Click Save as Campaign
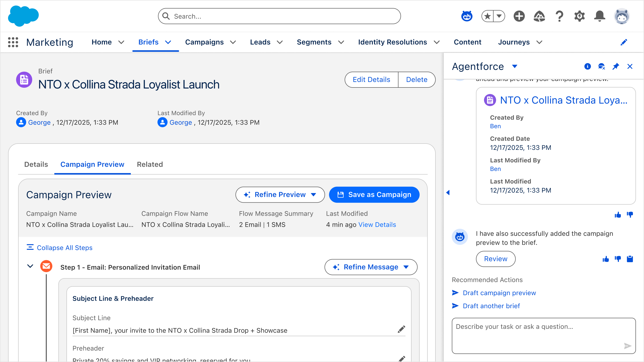644x362 pixels. click(374, 195)
